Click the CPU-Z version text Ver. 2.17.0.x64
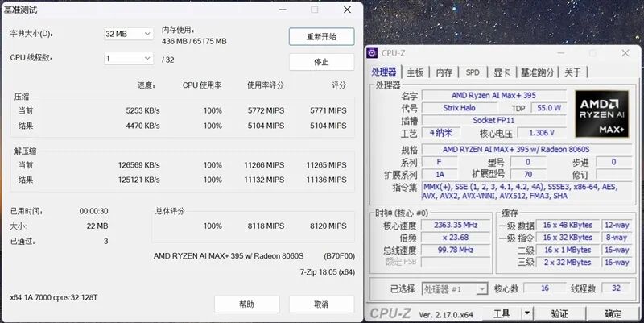The width and height of the screenshot is (644, 323). tap(446, 315)
